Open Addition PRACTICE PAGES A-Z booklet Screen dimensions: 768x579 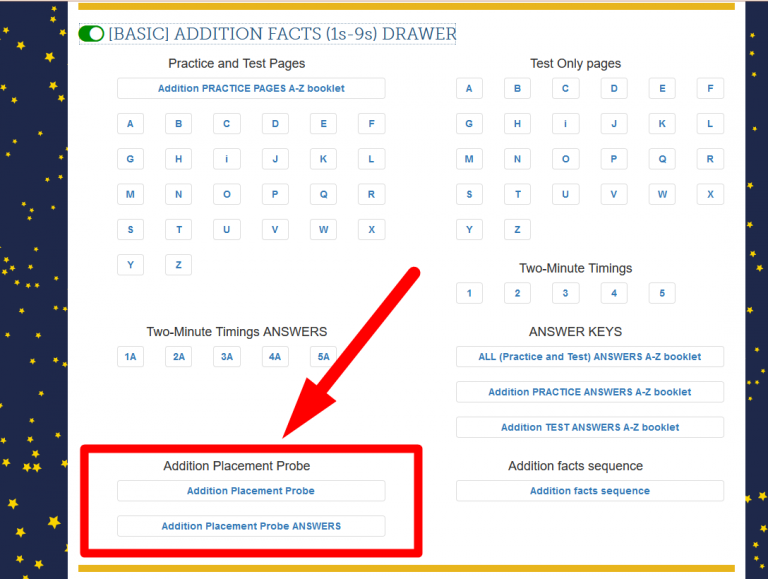coord(251,88)
